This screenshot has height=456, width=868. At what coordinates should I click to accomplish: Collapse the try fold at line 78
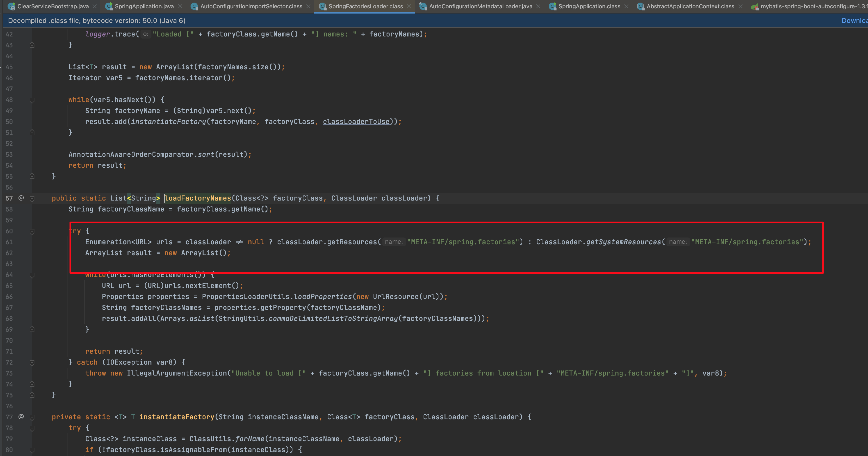tap(32, 428)
